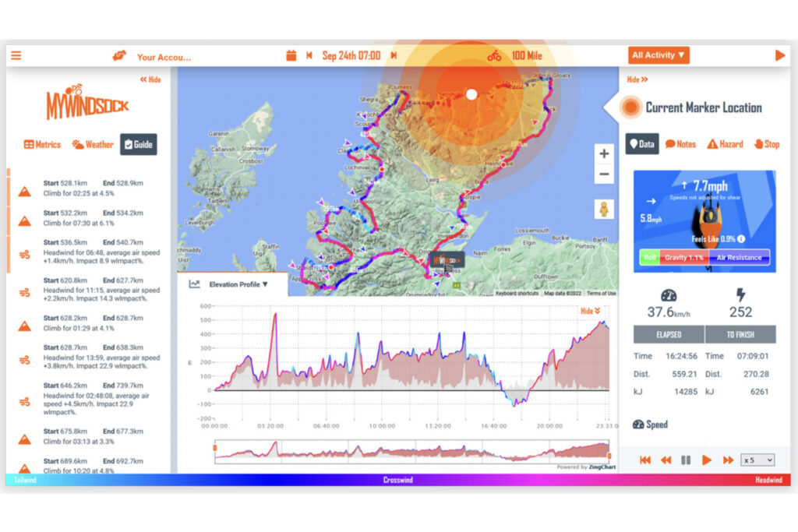The image size is (798, 532).
Task: Click the orange play arrow at top right
Action: [x=779, y=55]
